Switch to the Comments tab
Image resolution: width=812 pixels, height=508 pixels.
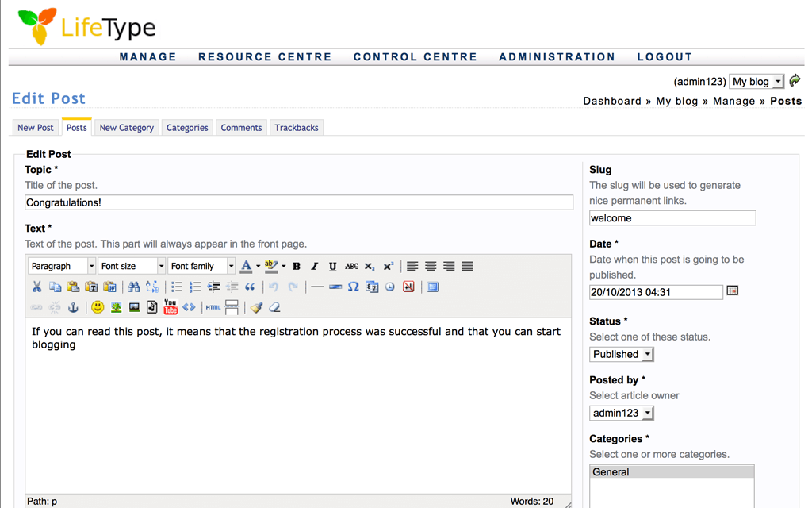click(241, 128)
